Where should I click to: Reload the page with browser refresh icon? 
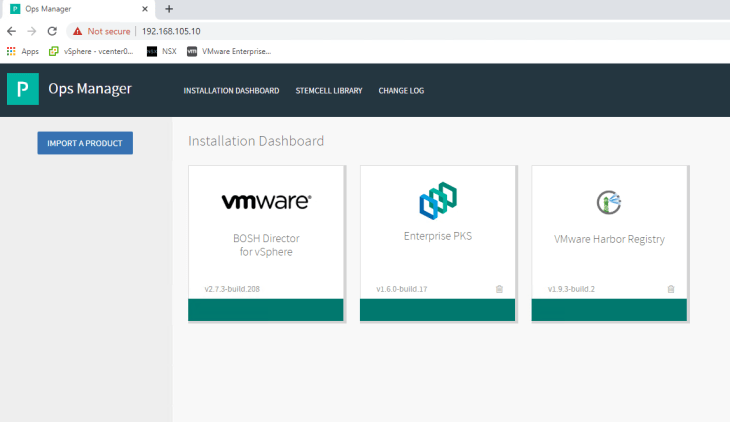pos(52,31)
